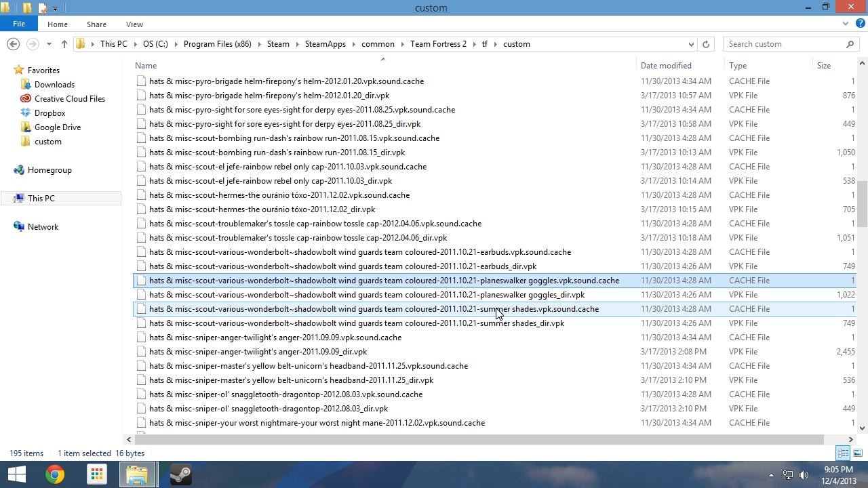Navigate to Program Files (x86) breadcrumb
The height and width of the screenshot is (488, 868).
click(217, 44)
